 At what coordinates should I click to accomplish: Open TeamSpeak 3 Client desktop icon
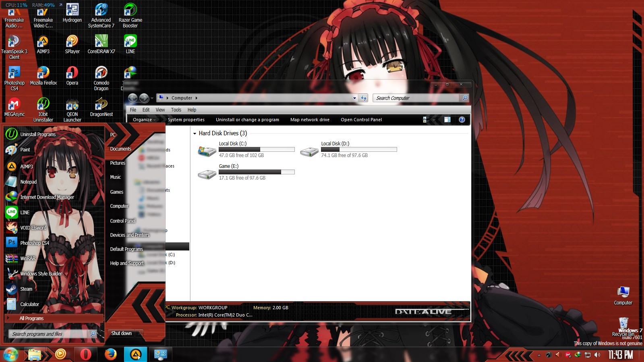pos(14,47)
